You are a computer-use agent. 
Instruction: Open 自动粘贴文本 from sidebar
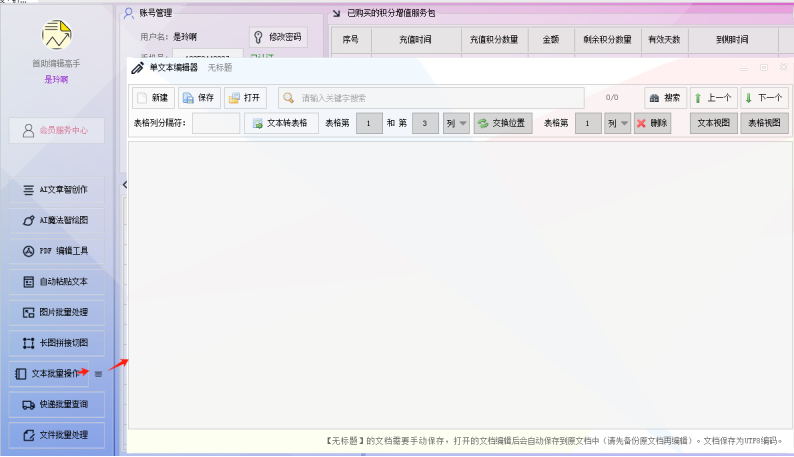click(57, 282)
